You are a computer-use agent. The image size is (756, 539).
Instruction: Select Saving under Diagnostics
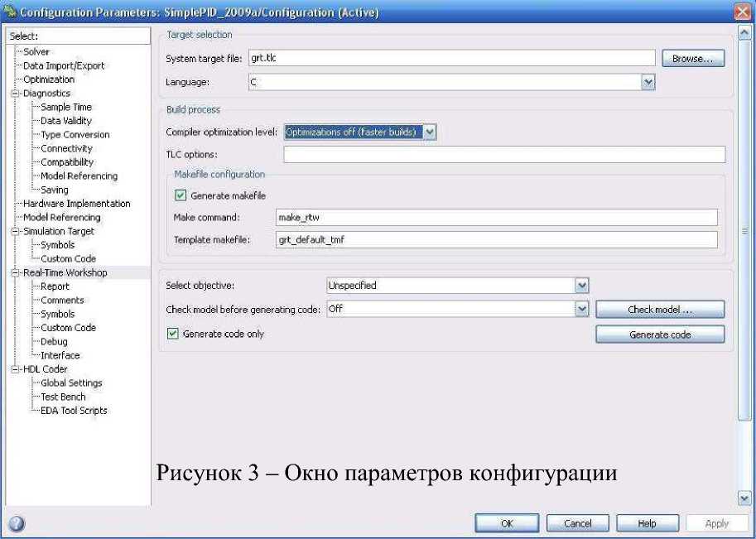[x=55, y=190]
